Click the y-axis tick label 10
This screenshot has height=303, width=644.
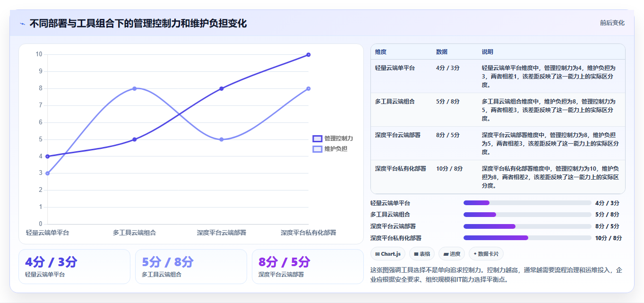click(39, 54)
